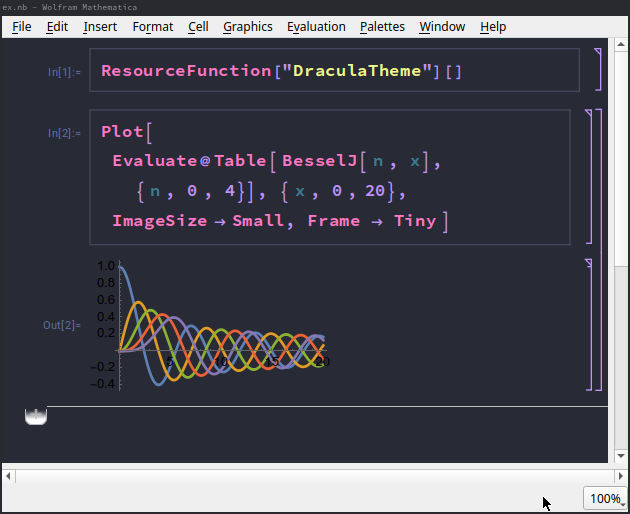Open the Insert menu
The width and height of the screenshot is (630, 514).
(x=100, y=27)
